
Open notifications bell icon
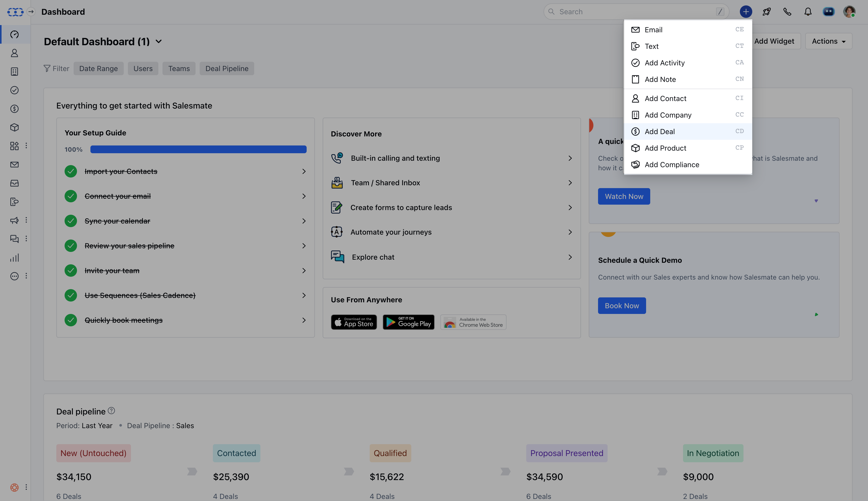tap(808, 12)
